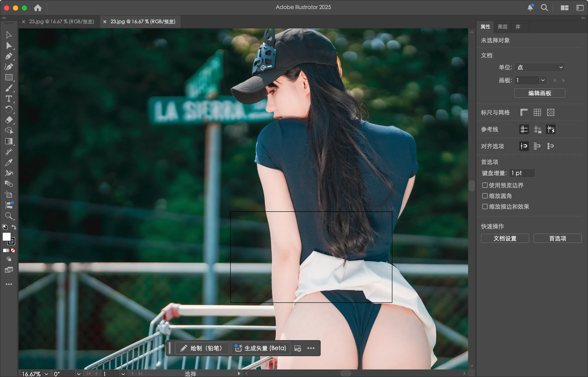Enable 缩放描边和效果 checkbox
This screenshot has width=588, height=377.
(485, 207)
